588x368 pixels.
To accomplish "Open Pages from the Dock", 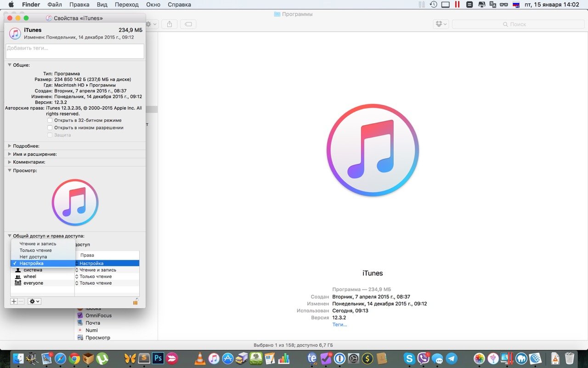I will 270,358.
